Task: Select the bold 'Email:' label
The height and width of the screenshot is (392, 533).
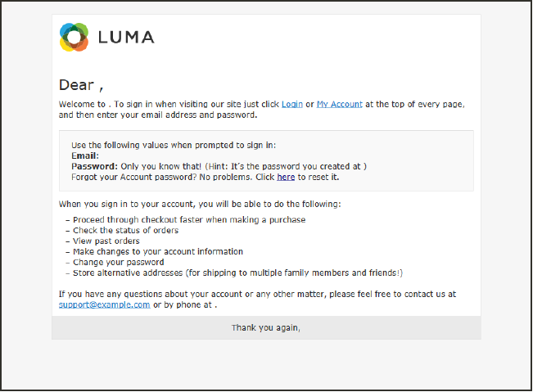Action: coord(85,155)
